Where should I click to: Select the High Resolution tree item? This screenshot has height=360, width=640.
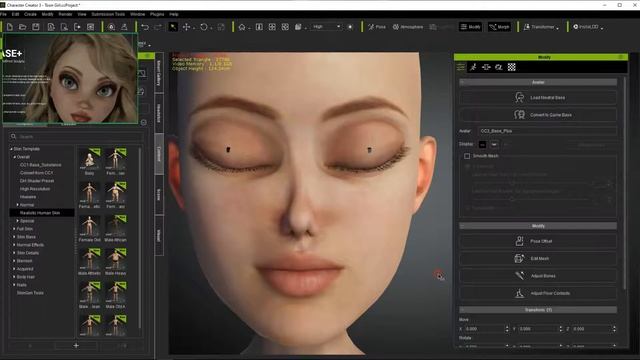tap(35, 189)
